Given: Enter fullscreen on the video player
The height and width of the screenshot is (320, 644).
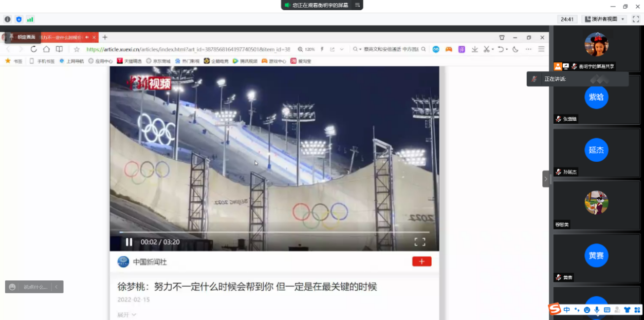Looking at the screenshot, I should 420,242.
